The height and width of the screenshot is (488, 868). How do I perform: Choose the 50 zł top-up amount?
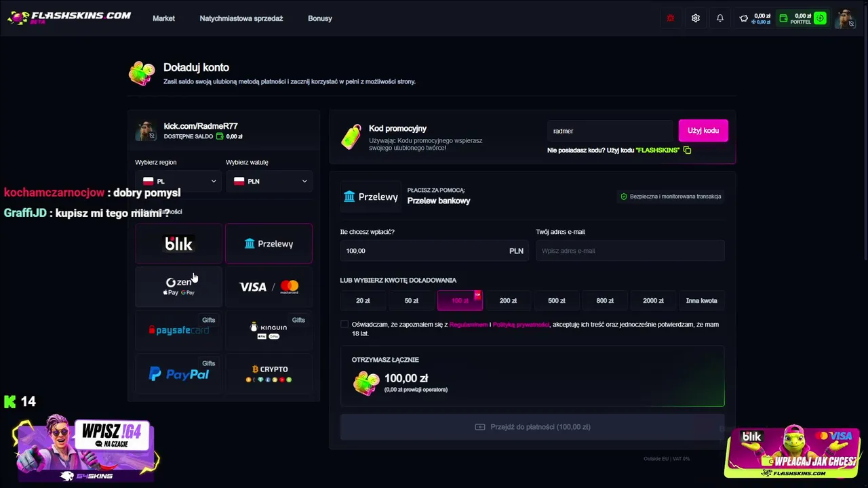[412, 300]
